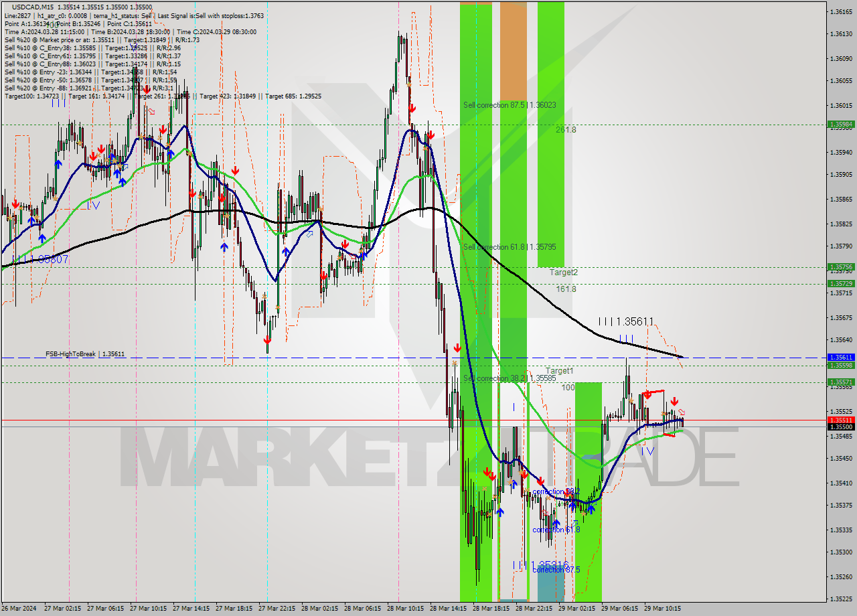Image resolution: width=857 pixels, height=616 pixels.
Task: Click the 29 Mar 02:15 time label
Action: click(577, 609)
